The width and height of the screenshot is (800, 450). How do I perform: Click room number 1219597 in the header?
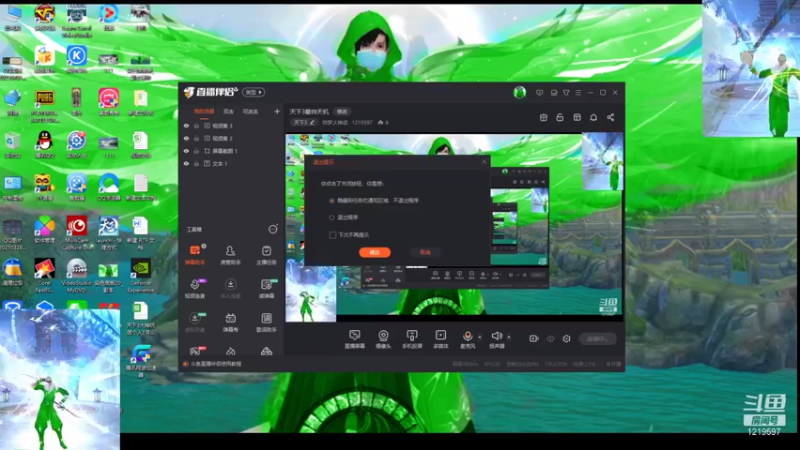(362, 122)
